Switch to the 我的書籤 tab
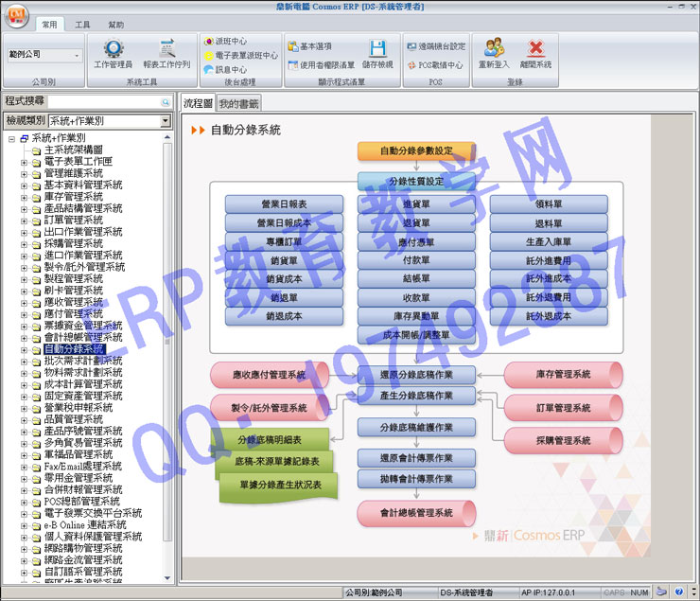This screenshot has width=700, height=601. 238,104
